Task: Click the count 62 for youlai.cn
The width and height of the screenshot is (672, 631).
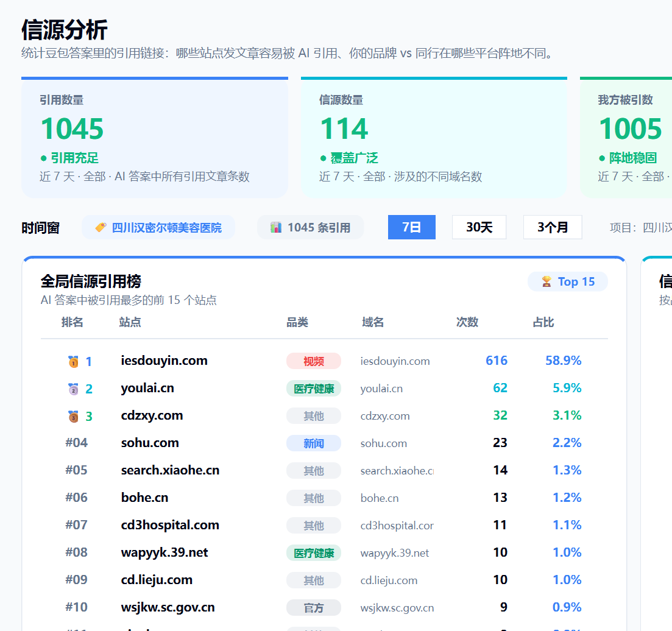Action: point(500,388)
